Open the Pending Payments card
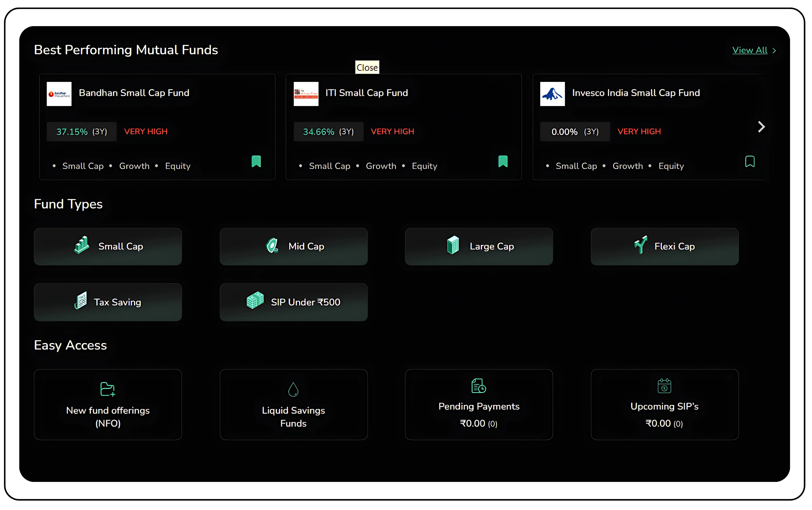812x510 pixels. click(479, 404)
